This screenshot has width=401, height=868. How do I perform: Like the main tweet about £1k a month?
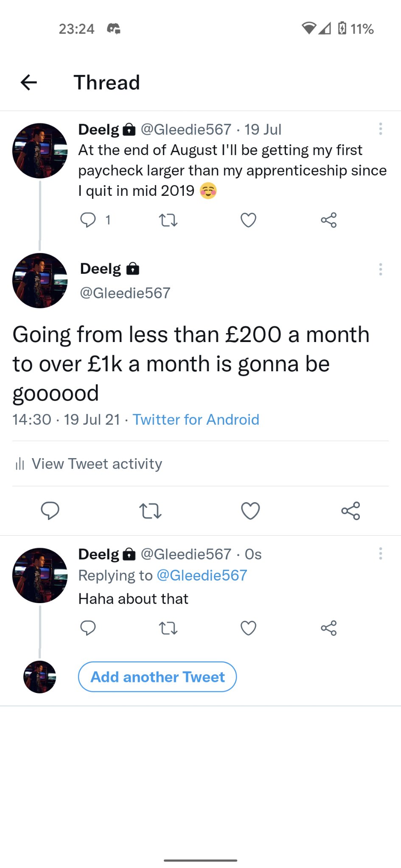coord(250,511)
